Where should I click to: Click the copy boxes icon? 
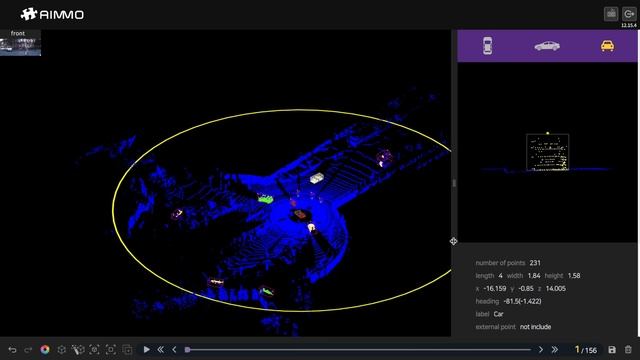click(127, 350)
